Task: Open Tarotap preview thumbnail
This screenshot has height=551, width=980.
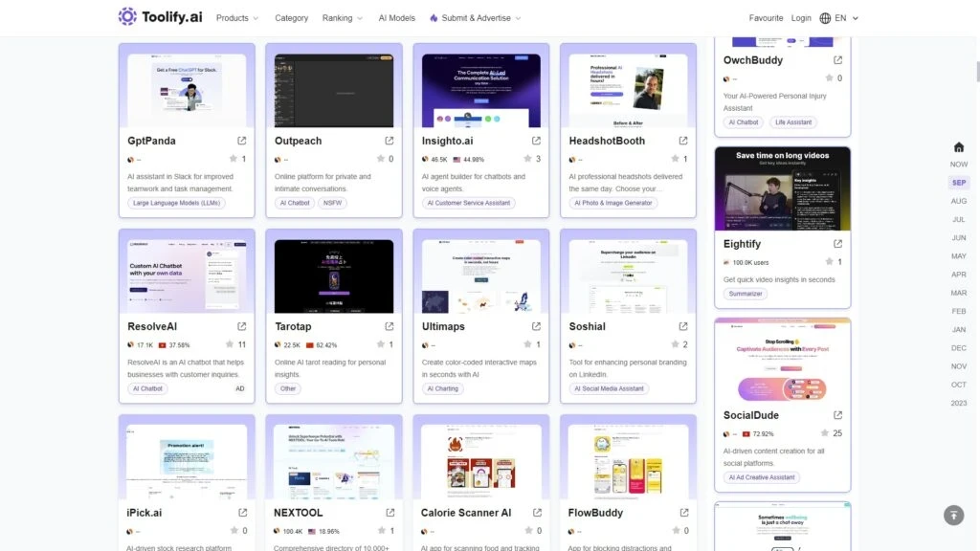Action: [334, 276]
